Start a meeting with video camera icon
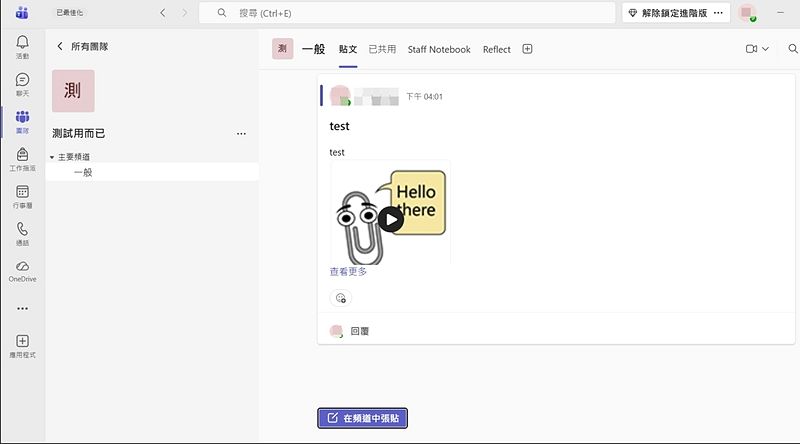Image resolution: width=800 pixels, height=444 pixels. [x=751, y=49]
